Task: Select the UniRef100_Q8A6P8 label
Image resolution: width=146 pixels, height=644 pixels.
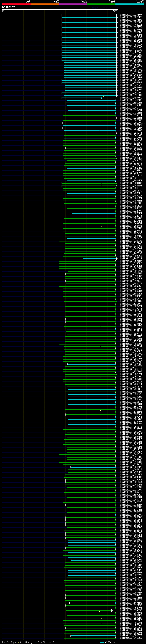Action: pos(131,352)
